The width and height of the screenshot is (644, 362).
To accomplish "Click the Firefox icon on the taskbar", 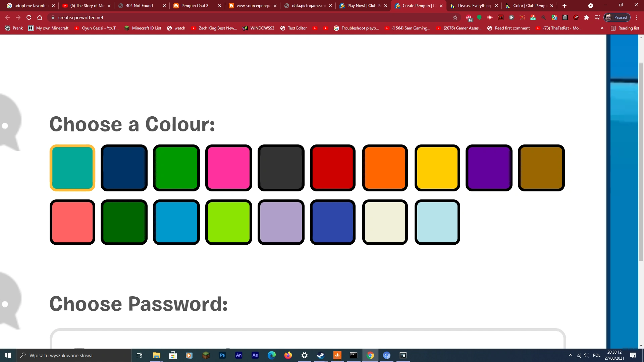I will [288, 355].
